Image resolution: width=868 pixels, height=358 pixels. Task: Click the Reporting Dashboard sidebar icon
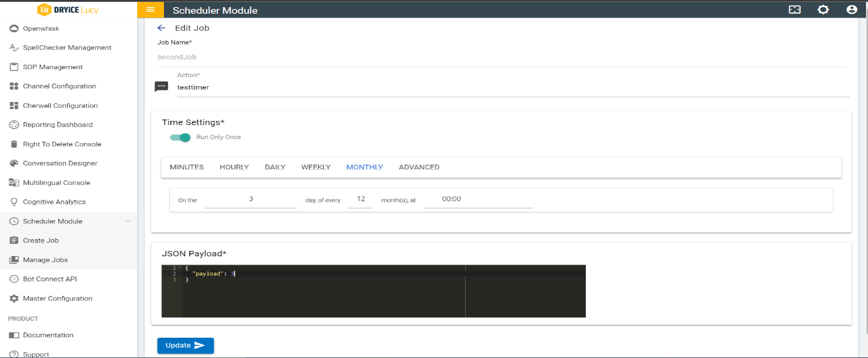pyautogui.click(x=14, y=125)
